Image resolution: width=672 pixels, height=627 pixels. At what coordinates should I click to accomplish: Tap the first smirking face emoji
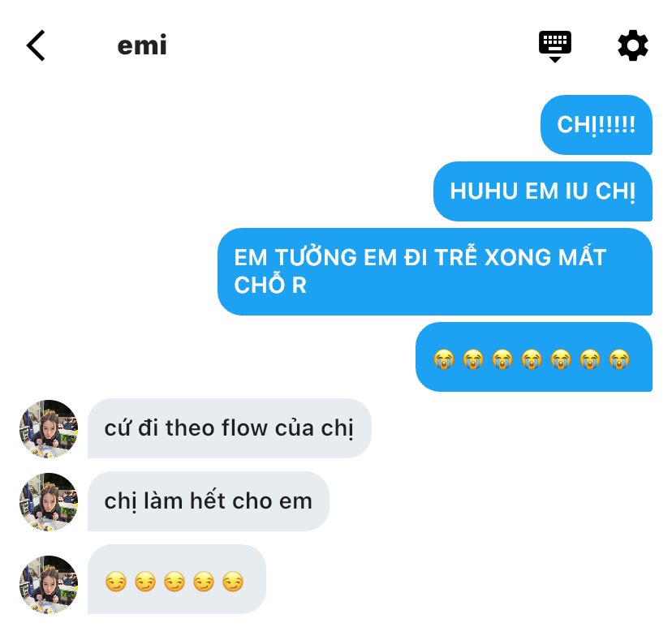116,582
